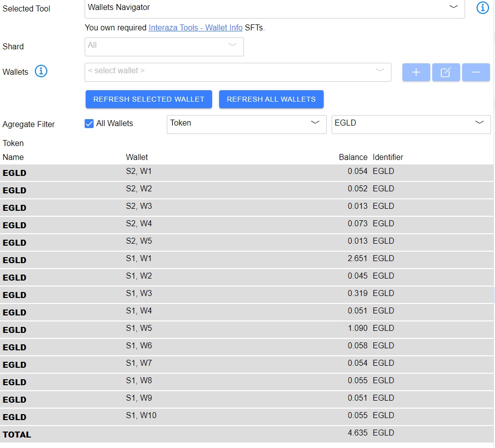This screenshot has height=448, width=495.
Task: Add a new wallet with plus button
Action: point(416,72)
